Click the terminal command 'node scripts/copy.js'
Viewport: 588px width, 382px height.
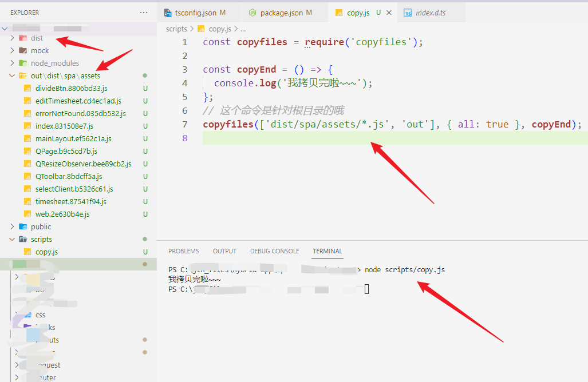(x=405, y=270)
